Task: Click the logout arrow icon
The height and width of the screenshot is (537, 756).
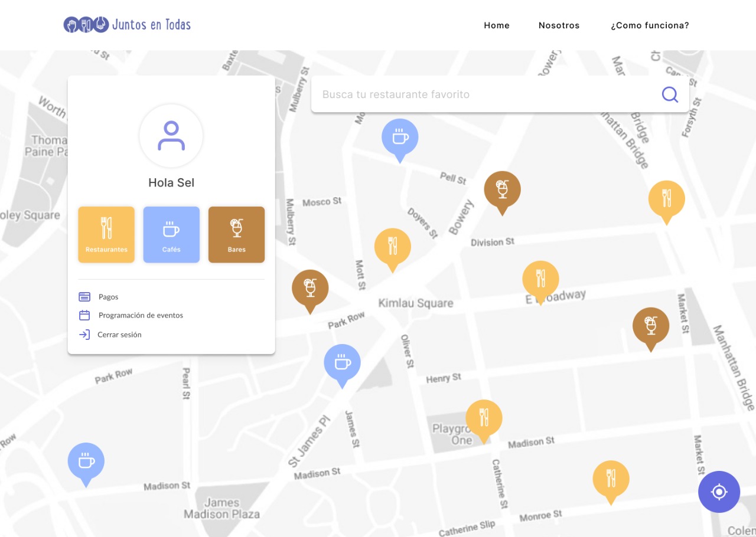Action: 84,335
